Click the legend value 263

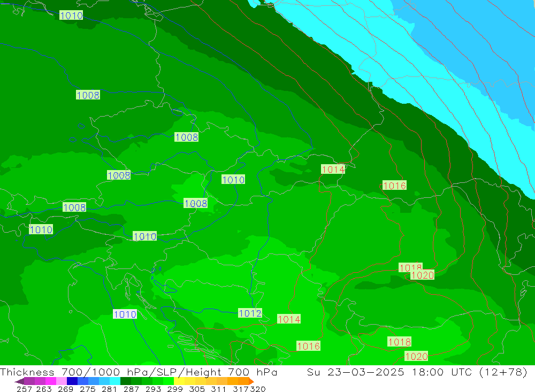pos(44,389)
